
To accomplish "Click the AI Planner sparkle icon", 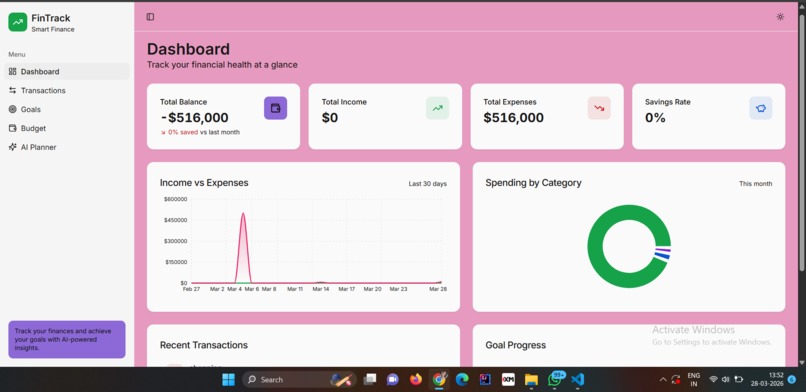I will click(13, 147).
